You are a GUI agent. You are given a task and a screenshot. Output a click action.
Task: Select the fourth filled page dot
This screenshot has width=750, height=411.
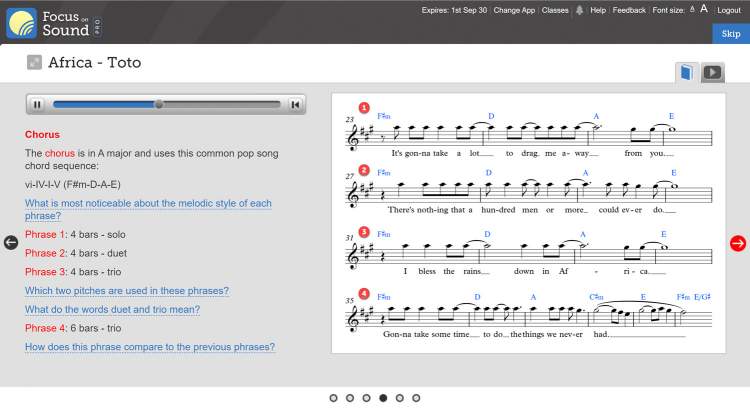pos(383,398)
